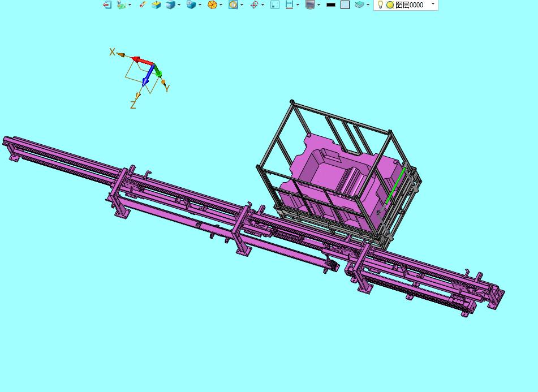Click the blue Z axis arrow

[x=148, y=76]
